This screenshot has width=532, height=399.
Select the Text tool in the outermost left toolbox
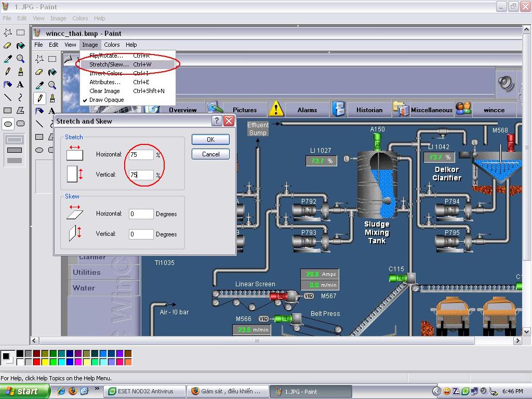pyautogui.click(x=20, y=84)
